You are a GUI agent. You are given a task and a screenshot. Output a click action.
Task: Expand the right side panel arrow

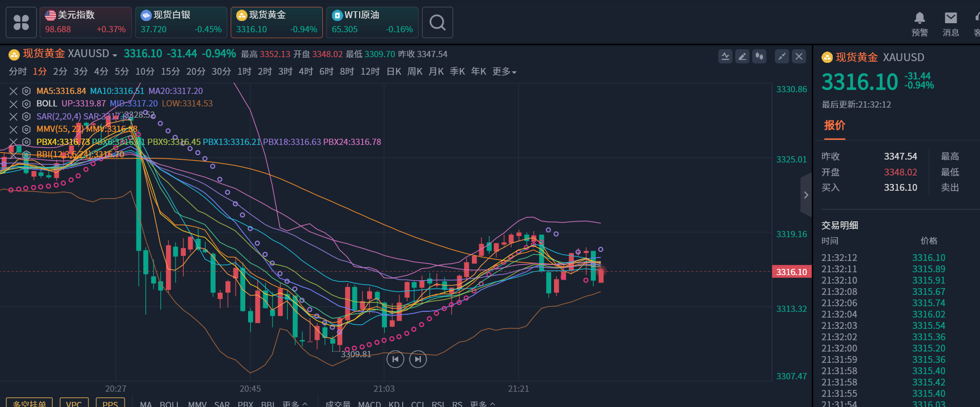(806, 195)
